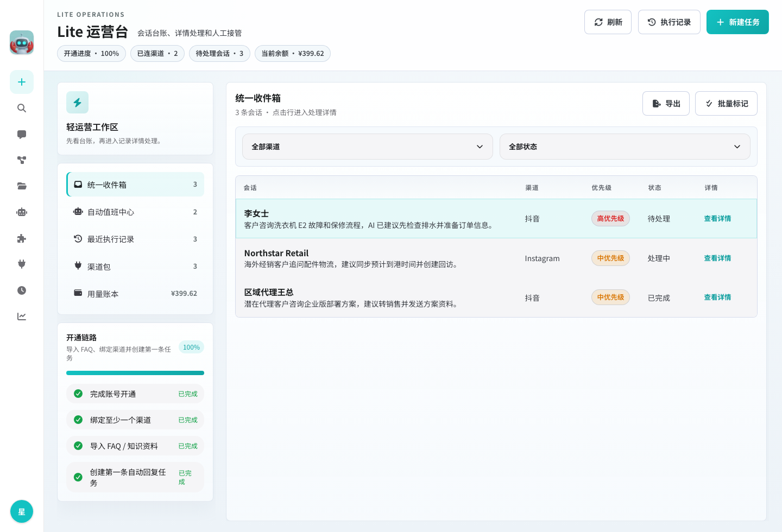
Task: Click Instagram channel cell
Action: click(542, 258)
